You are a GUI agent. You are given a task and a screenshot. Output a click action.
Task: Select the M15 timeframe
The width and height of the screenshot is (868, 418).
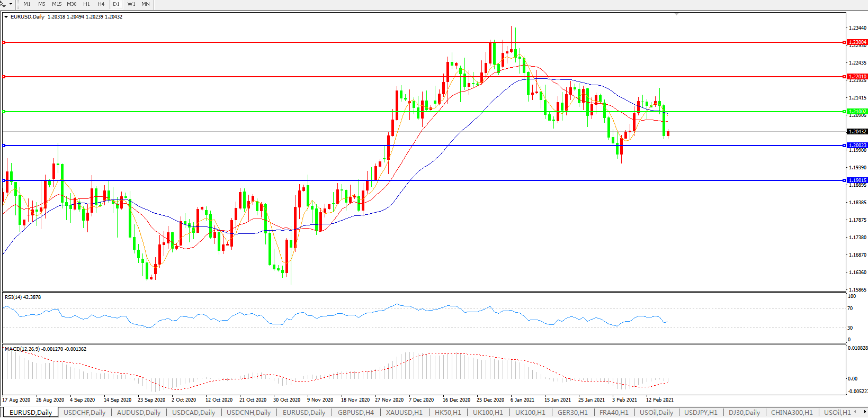click(x=57, y=4)
